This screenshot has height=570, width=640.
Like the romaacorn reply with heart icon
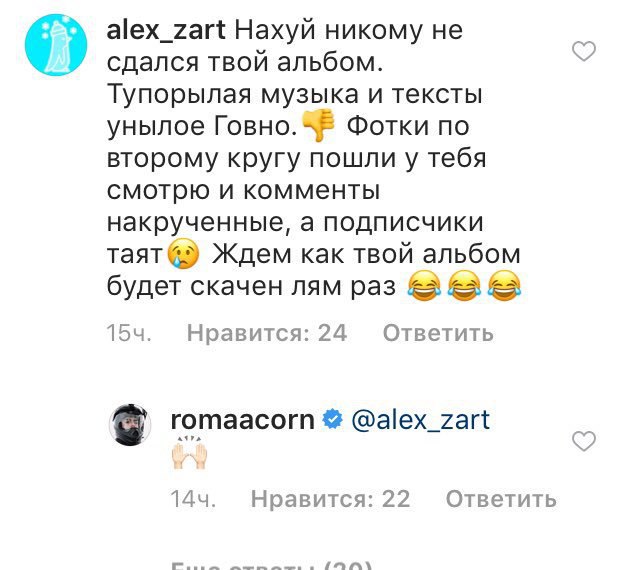tap(584, 441)
